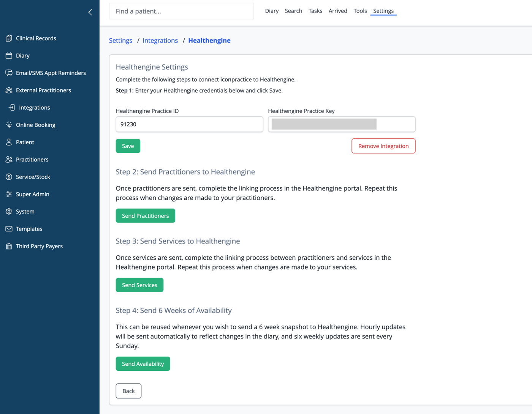Viewport: 532px width, 414px height.
Task: Open External Practitioners group icon
Action: pyautogui.click(x=9, y=90)
